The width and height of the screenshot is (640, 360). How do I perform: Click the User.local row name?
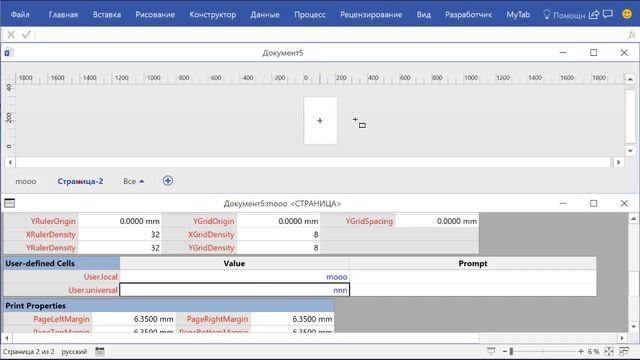(x=62, y=277)
